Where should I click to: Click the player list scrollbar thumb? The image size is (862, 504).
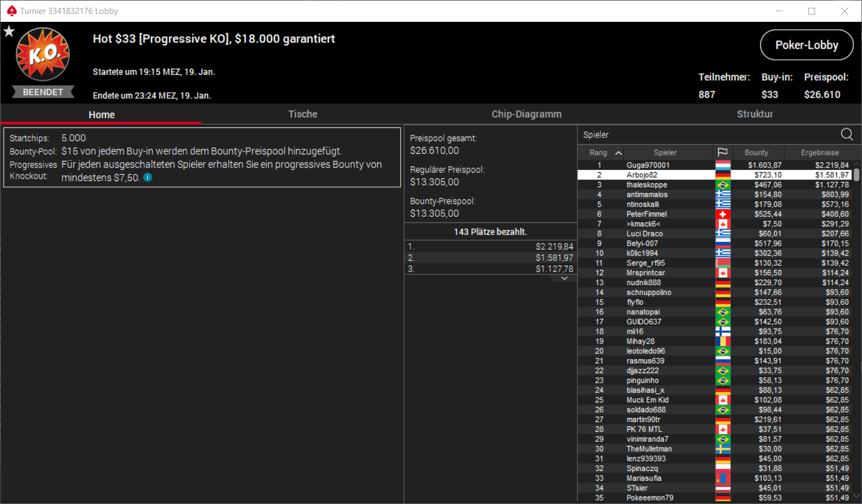tap(856, 174)
